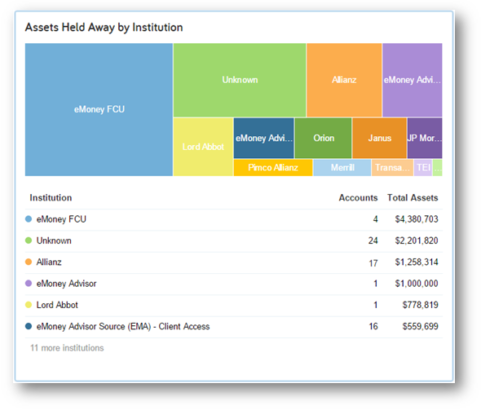Select the yellow Lord Abbot treemap block
Image resolution: width=481 pixels, height=410 pixels.
pyautogui.click(x=203, y=147)
